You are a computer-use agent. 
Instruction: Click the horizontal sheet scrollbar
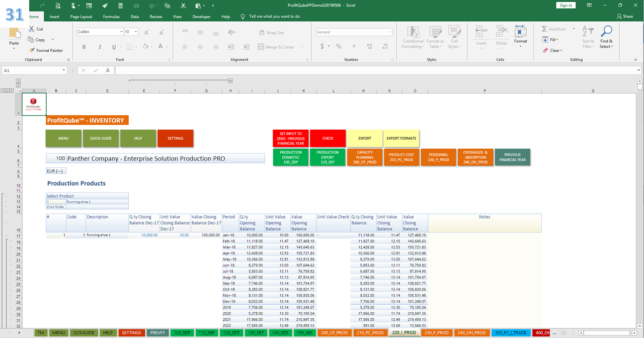click(608, 333)
